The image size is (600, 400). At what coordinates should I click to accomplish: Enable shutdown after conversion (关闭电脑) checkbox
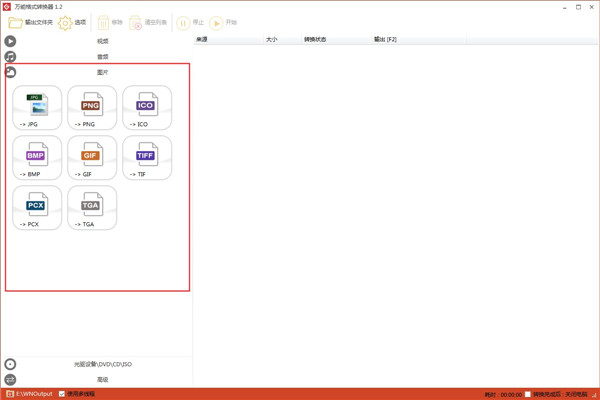click(528, 394)
